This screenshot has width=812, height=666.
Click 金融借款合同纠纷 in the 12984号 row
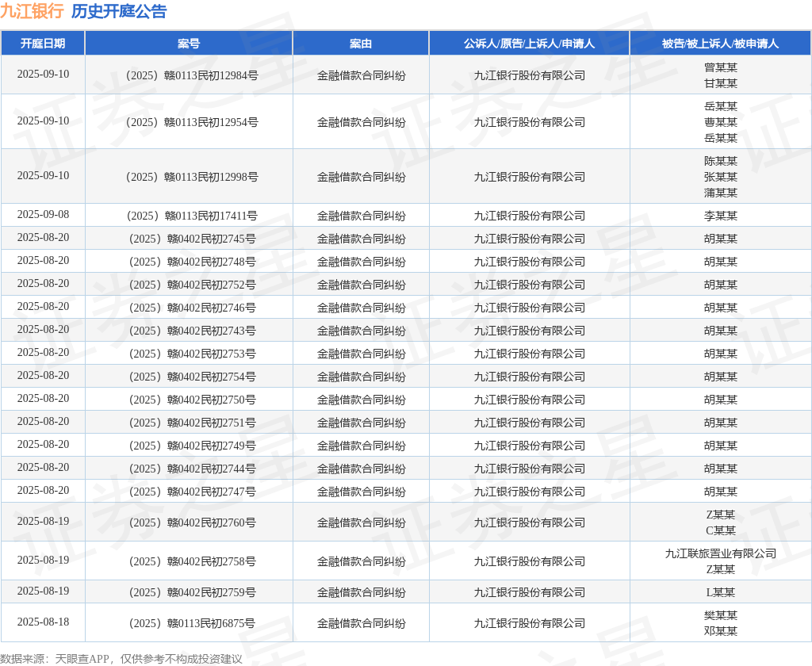click(x=361, y=75)
